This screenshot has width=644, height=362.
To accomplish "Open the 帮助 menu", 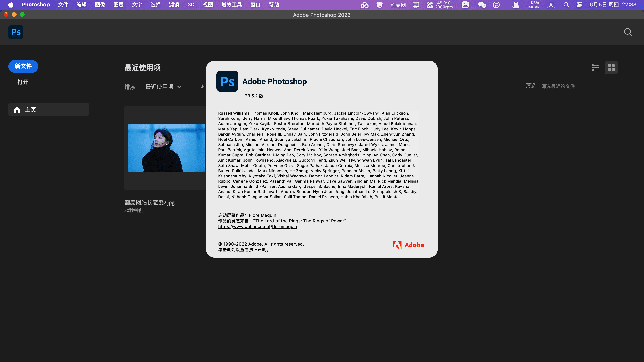I will tap(274, 5).
